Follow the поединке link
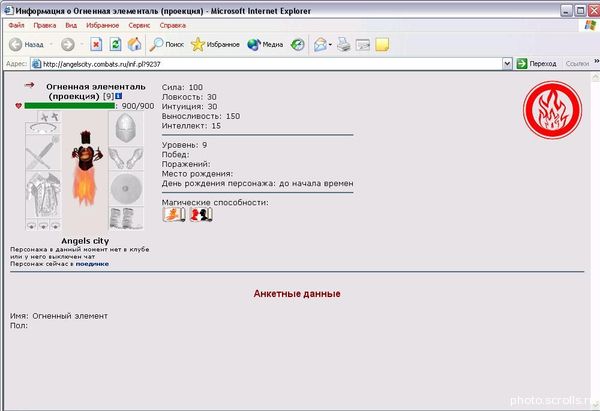 point(93,263)
